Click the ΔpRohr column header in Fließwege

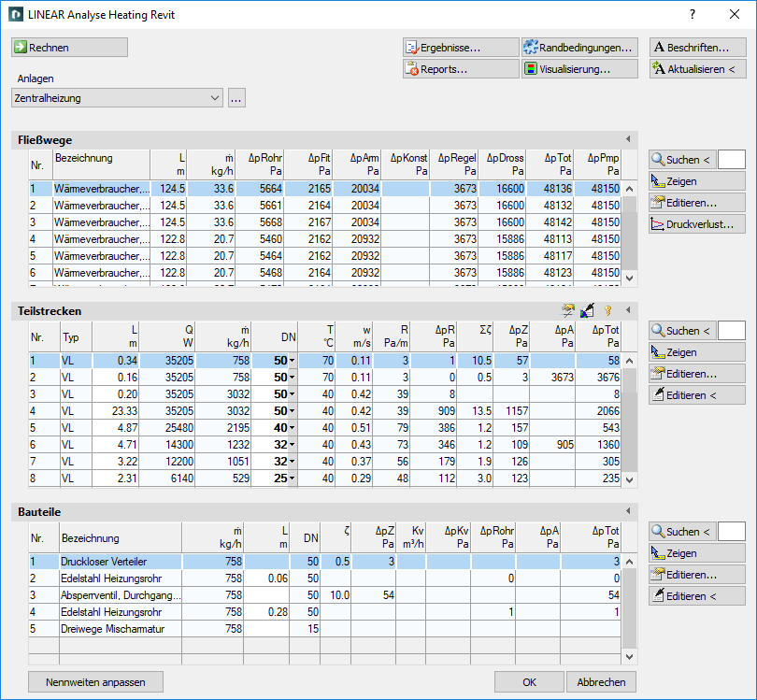(260, 164)
